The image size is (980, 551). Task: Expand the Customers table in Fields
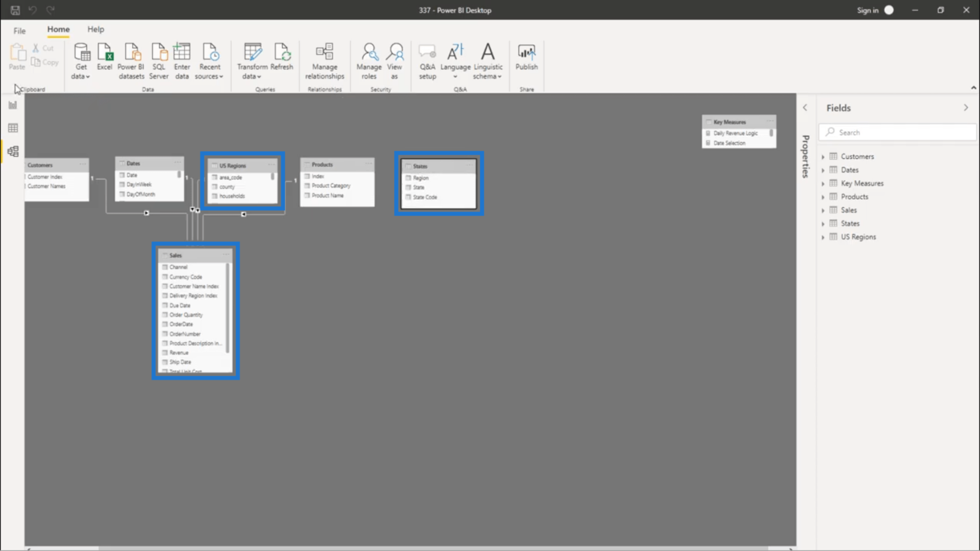point(823,157)
